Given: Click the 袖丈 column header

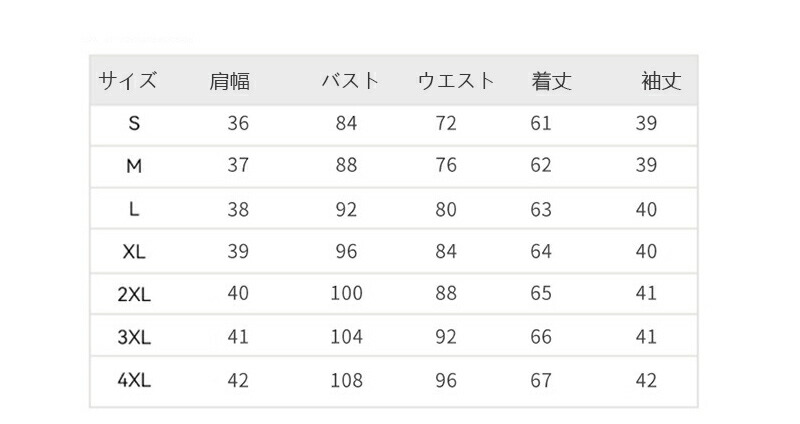Looking at the screenshot, I should [661, 81].
